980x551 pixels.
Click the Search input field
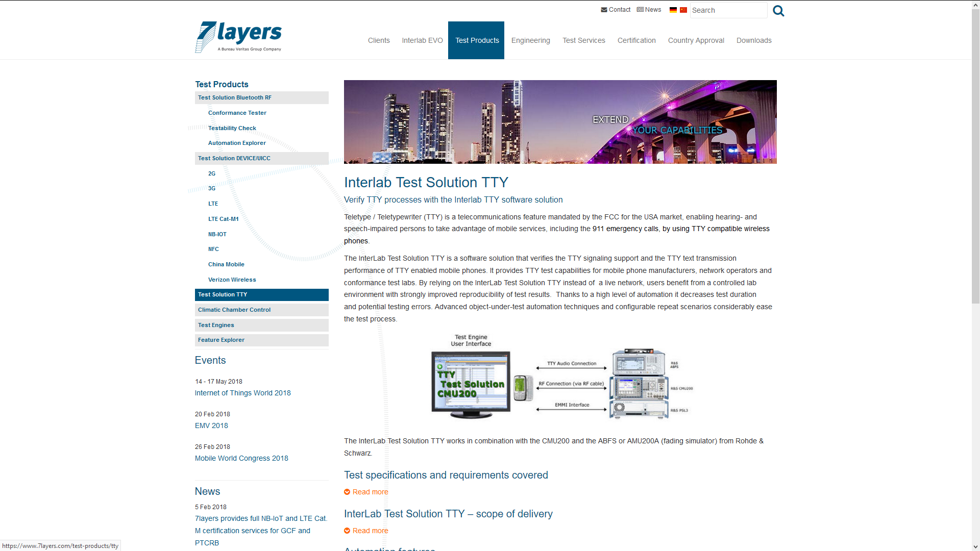pyautogui.click(x=728, y=10)
